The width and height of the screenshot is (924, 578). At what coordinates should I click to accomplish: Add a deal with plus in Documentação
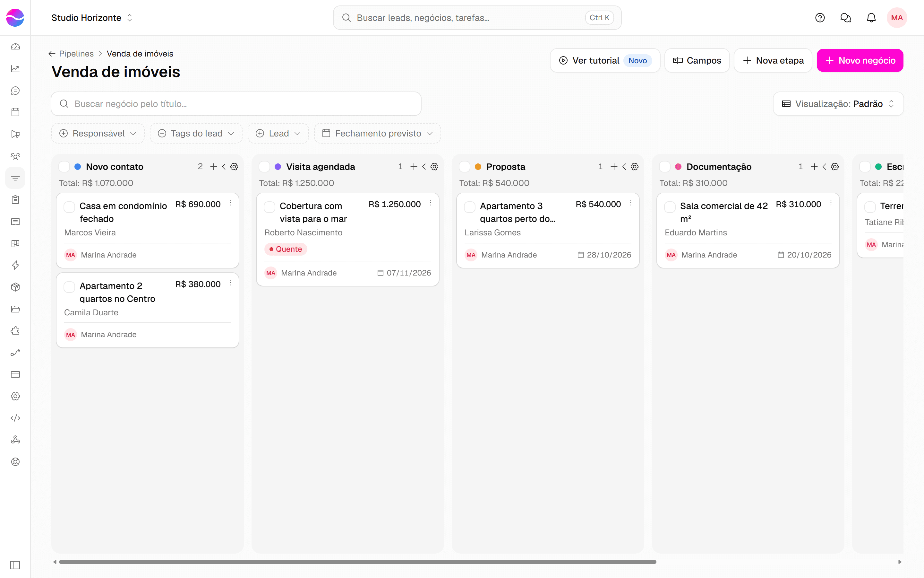(x=814, y=167)
